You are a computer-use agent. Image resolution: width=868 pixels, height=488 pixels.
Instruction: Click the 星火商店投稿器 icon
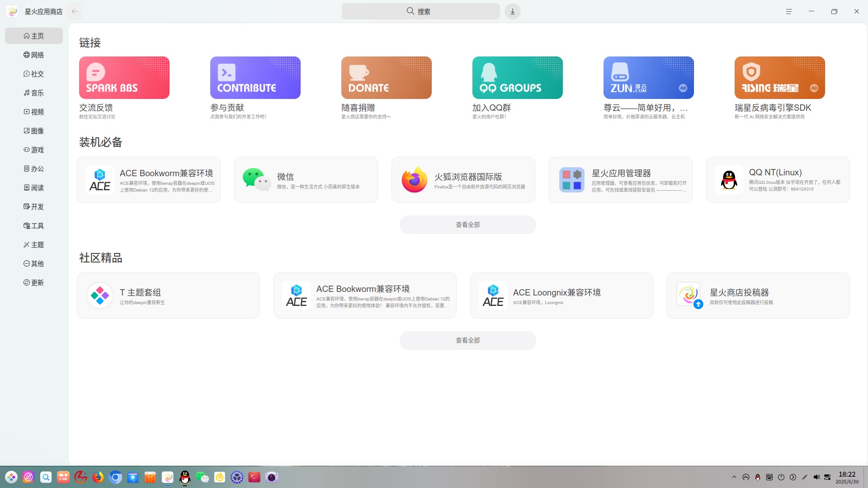(690, 296)
